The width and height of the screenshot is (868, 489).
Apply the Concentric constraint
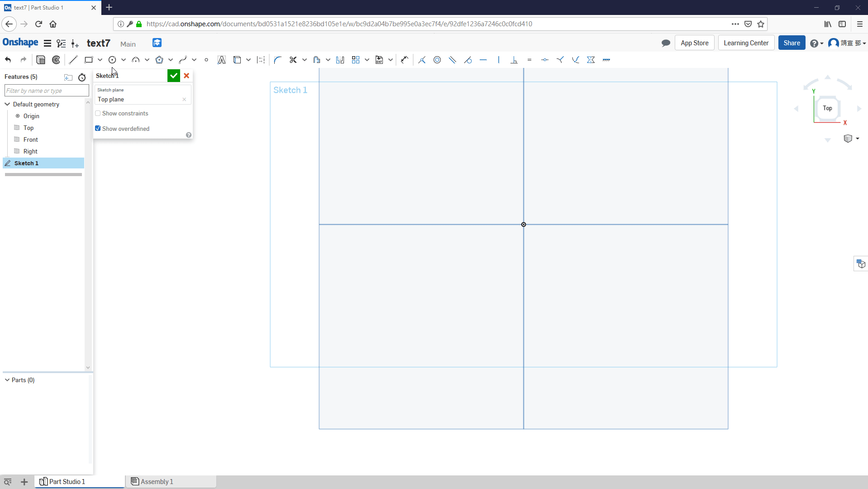(x=437, y=60)
